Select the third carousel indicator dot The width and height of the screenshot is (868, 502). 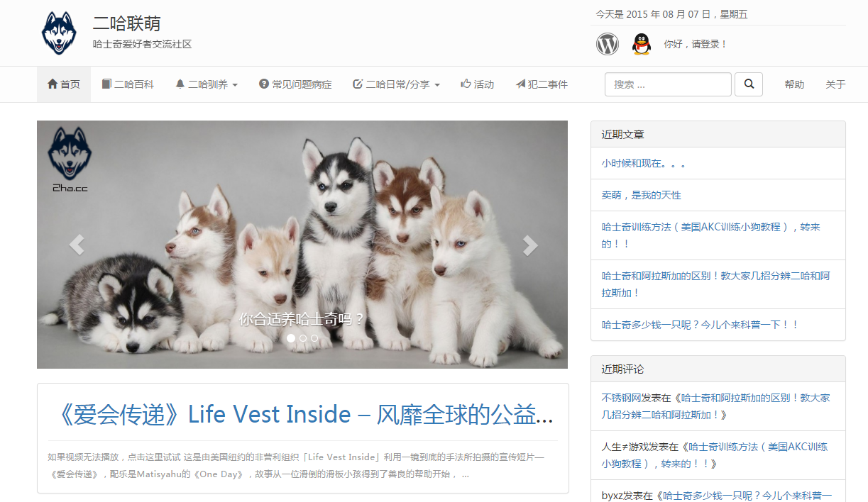[314, 338]
